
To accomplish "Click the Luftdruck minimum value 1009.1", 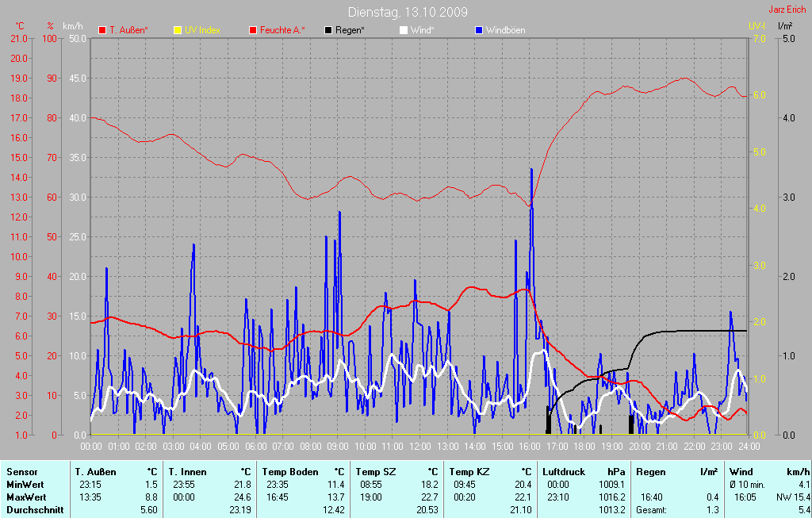I will [x=612, y=485].
